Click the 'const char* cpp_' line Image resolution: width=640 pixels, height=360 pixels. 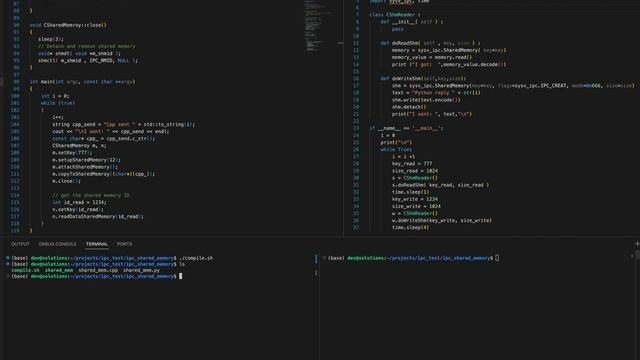click(x=104, y=139)
